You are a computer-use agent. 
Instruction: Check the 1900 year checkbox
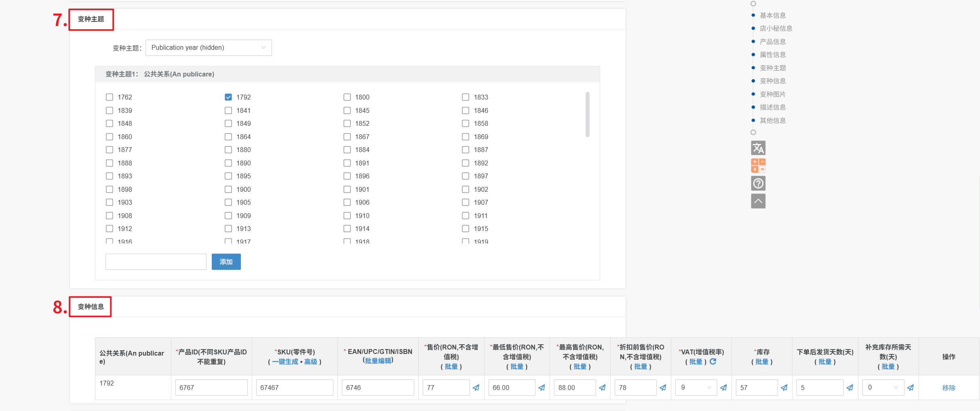(228, 189)
